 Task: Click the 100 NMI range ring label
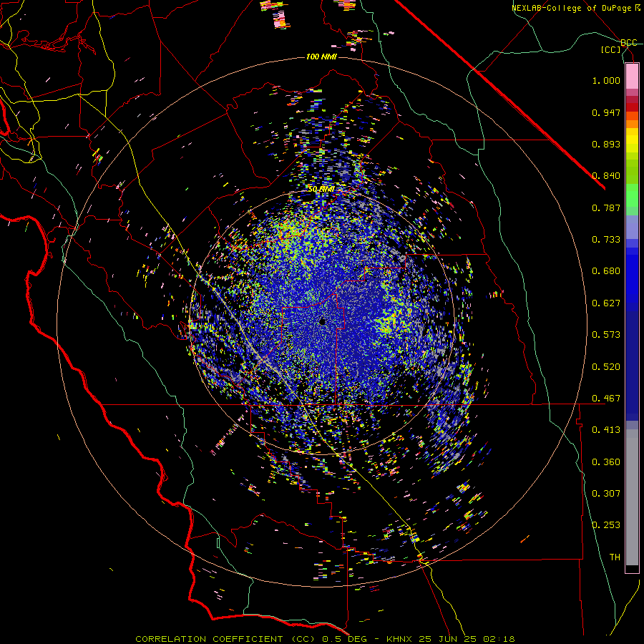[x=321, y=57]
